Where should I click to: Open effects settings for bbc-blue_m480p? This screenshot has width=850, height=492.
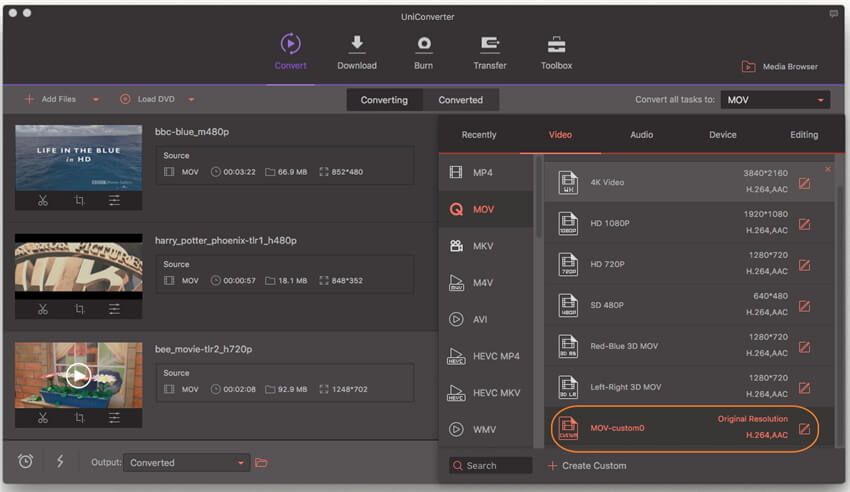tap(114, 200)
